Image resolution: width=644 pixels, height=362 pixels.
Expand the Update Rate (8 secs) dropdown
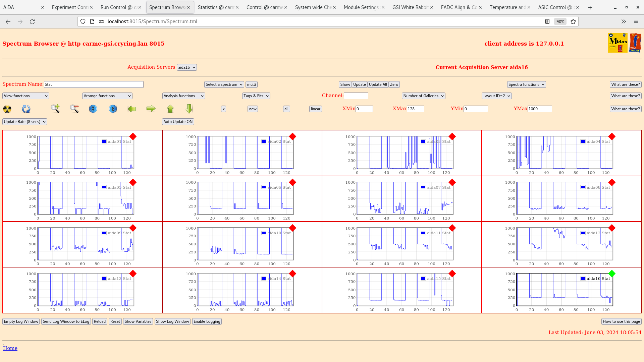click(x=25, y=122)
